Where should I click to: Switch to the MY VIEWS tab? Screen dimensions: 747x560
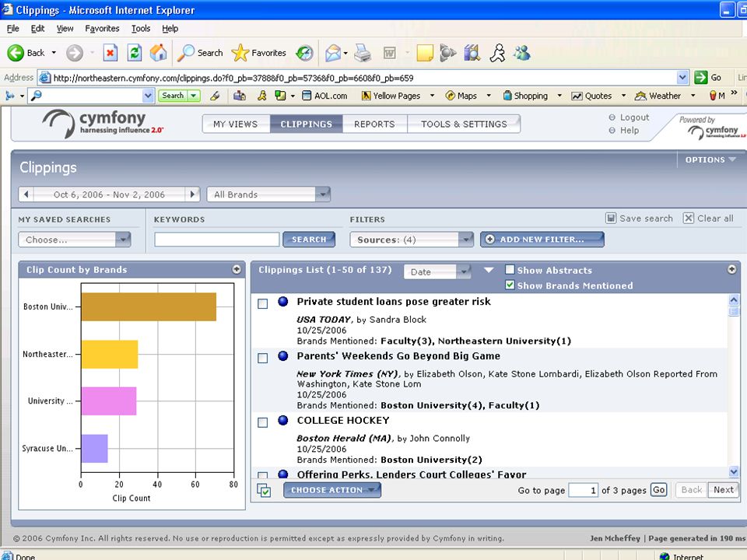tap(235, 124)
